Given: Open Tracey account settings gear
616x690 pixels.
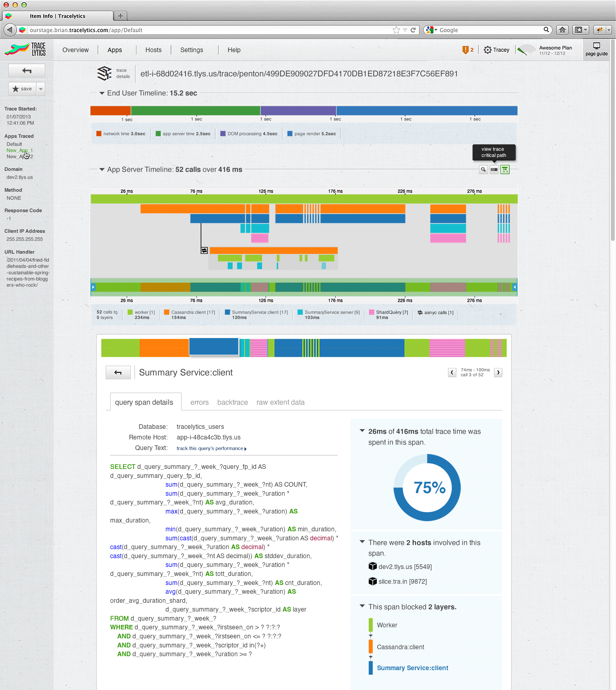Looking at the screenshot, I should 487,50.
